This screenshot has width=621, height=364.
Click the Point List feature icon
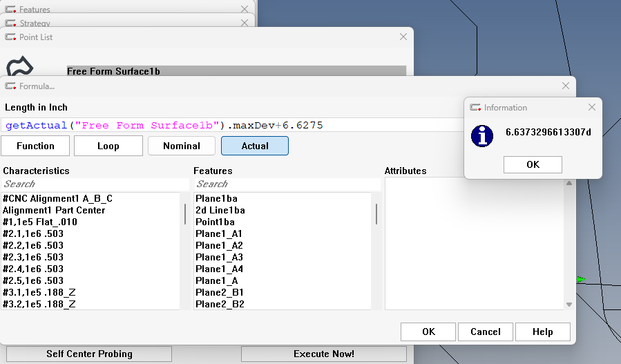(20, 66)
